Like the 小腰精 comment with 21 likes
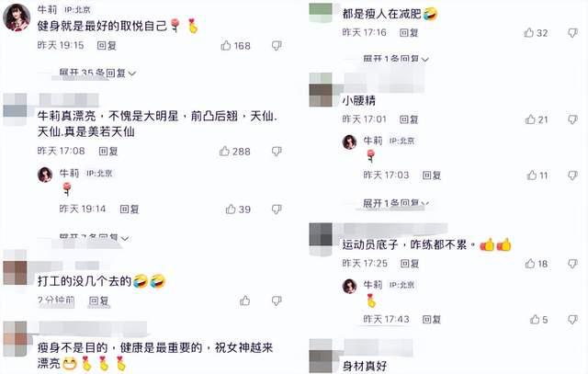The width and height of the screenshot is (588, 374). [530, 119]
